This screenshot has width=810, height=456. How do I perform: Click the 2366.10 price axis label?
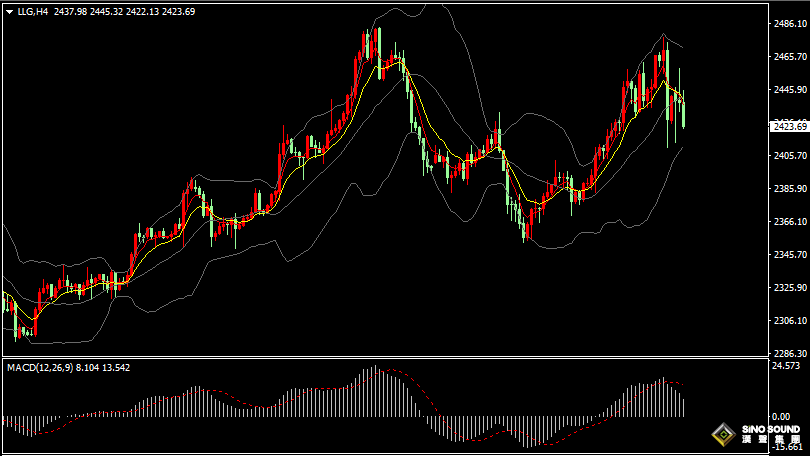click(789, 222)
